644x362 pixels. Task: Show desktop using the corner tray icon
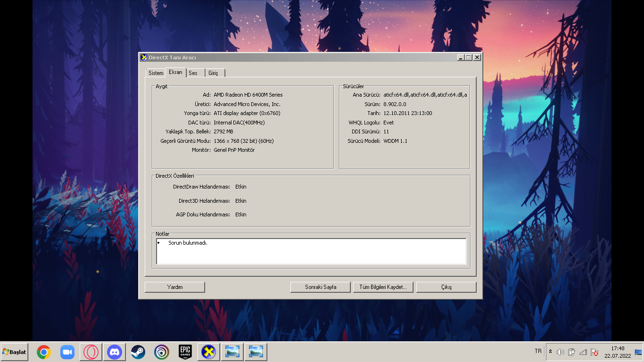(x=638, y=352)
